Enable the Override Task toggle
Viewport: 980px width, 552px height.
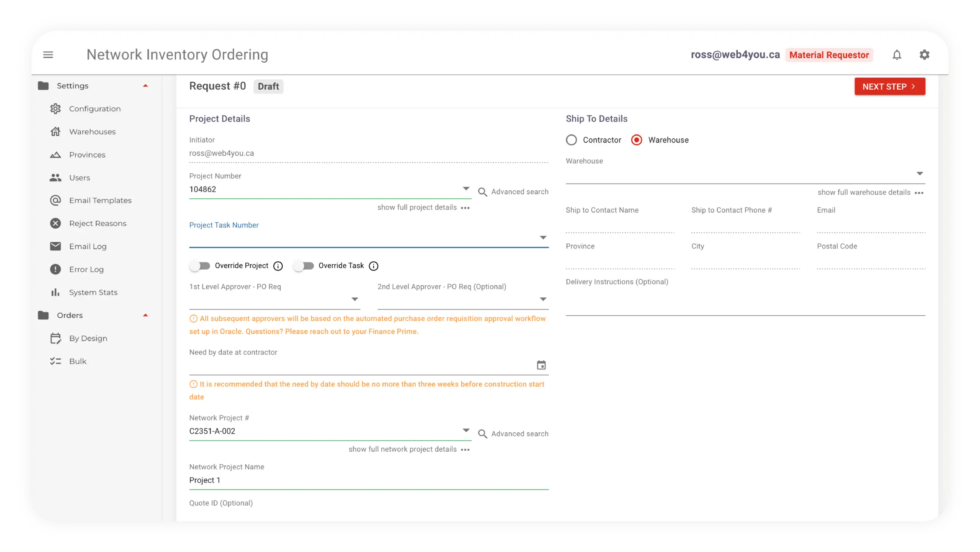(x=304, y=266)
